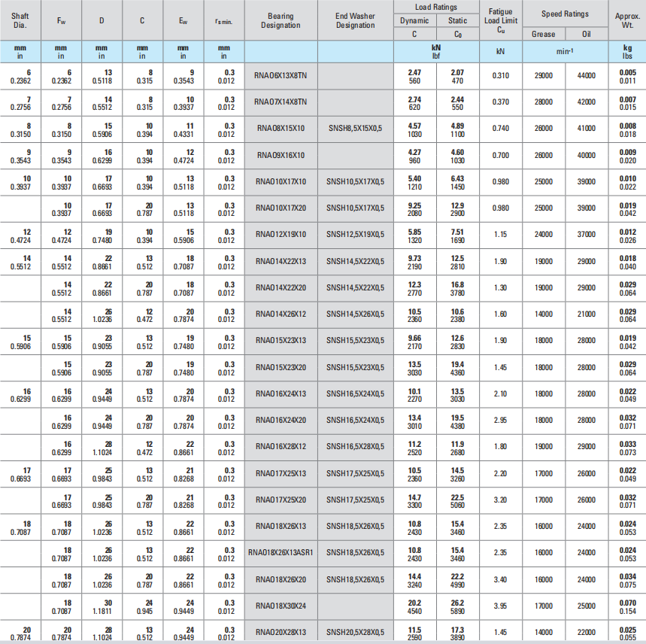Click the Fatigue Load Limit header
This screenshot has height=644, width=646.
[x=500, y=20]
